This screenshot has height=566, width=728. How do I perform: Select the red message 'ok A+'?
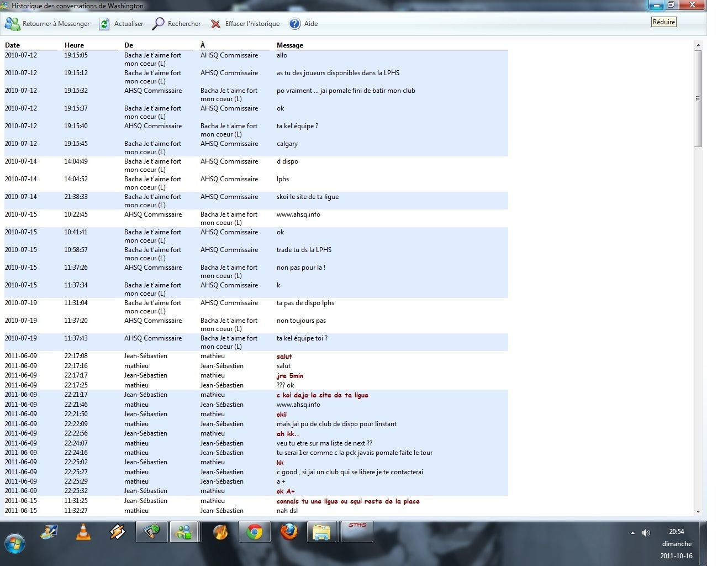(x=286, y=491)
